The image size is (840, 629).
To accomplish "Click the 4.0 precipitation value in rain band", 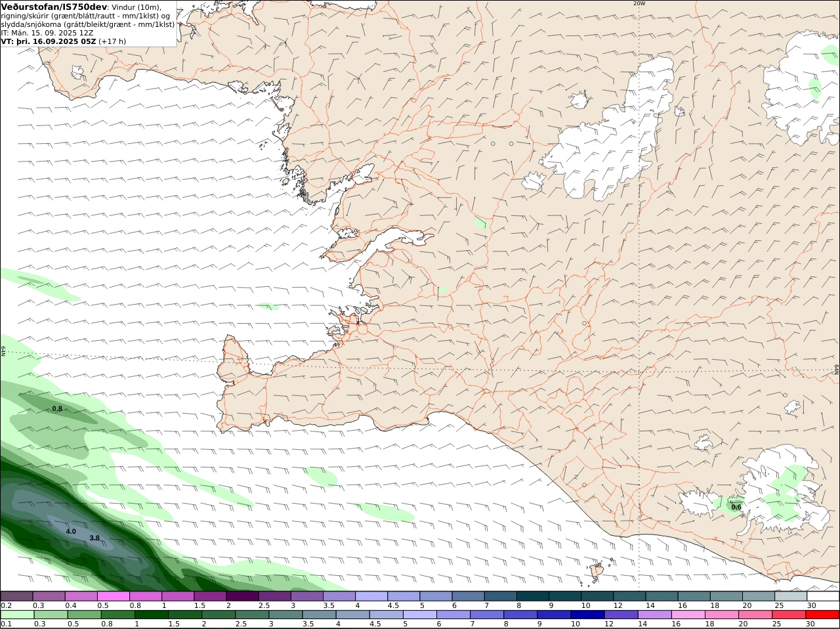I will [71, 531].
